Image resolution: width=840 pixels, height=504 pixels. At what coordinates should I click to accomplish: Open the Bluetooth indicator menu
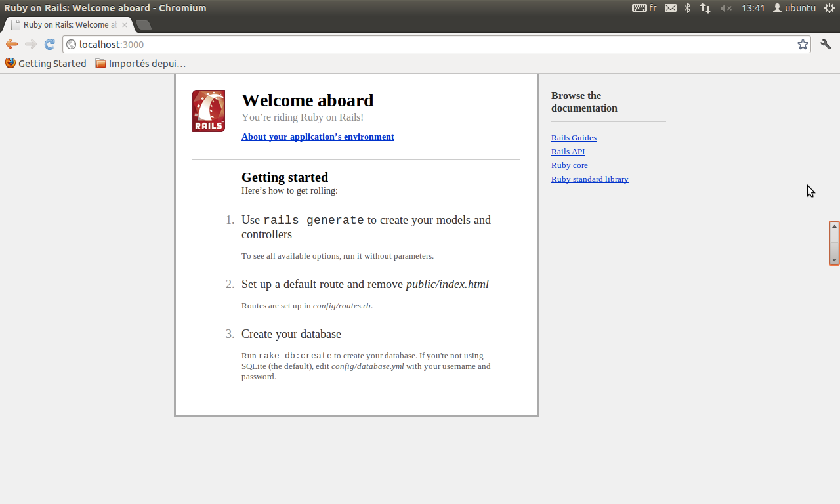(688, 8)
